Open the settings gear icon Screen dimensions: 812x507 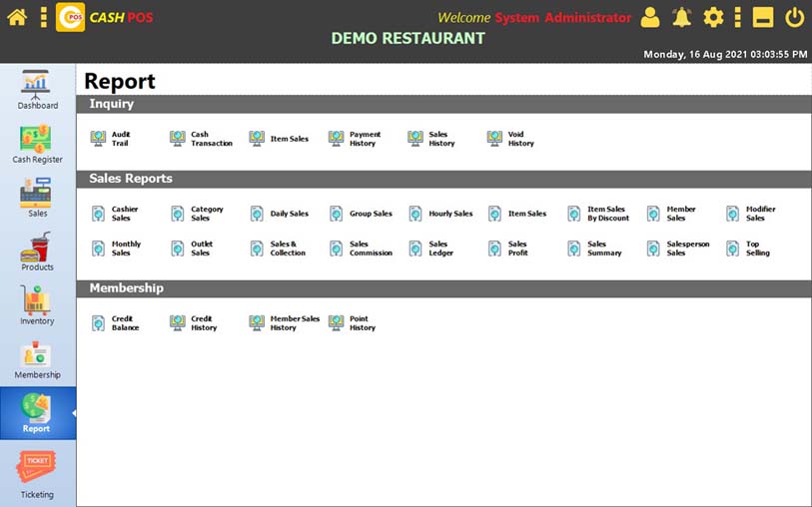coord(713,17)
